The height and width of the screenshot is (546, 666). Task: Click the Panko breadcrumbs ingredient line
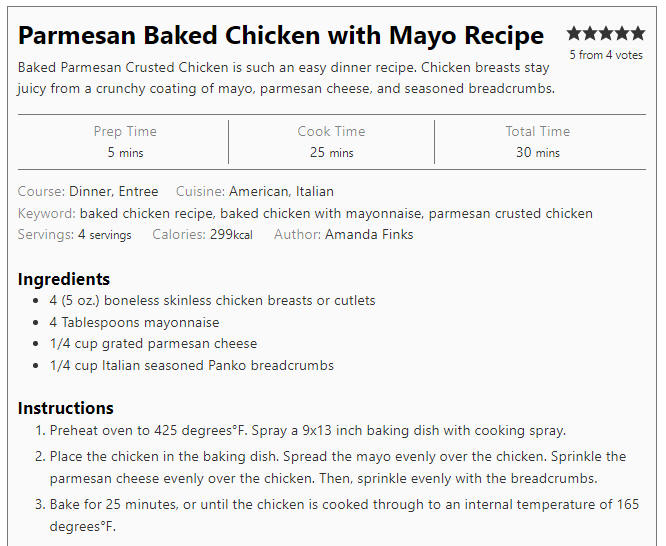click(192, 365)
